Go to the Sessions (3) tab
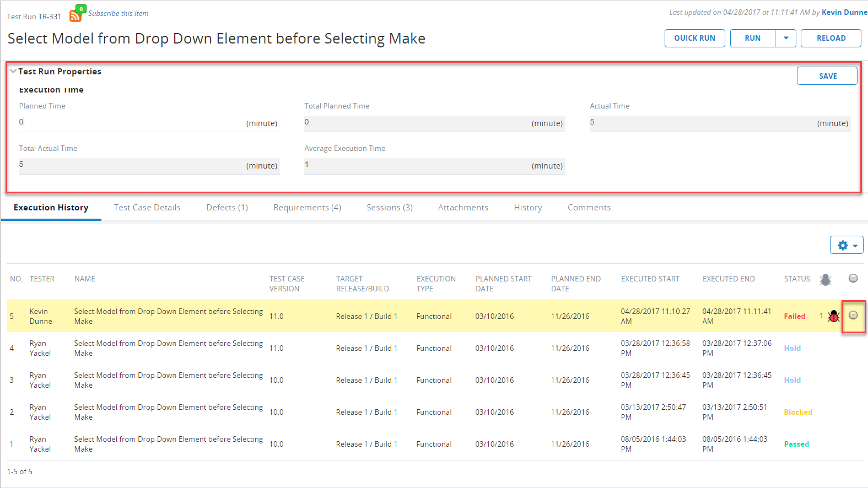Image resolution: width=868 pixels, height=488 pixels. pos(390,208)
